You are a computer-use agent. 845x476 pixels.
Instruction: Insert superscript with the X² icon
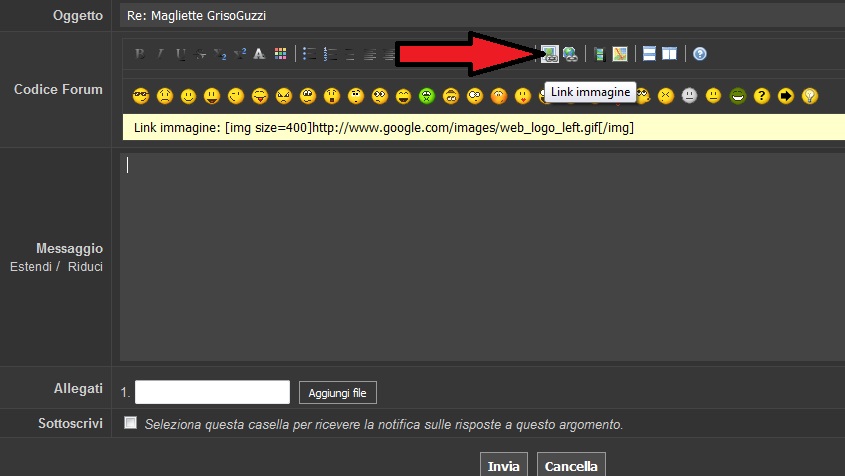240,54
